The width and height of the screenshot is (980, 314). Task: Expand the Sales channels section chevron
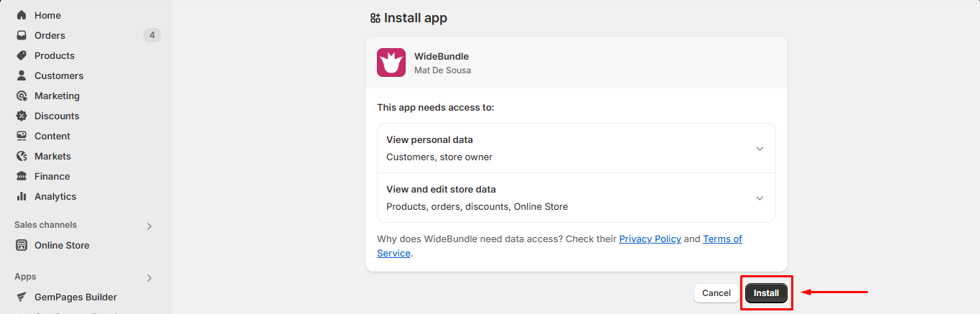tap(149, 226)
